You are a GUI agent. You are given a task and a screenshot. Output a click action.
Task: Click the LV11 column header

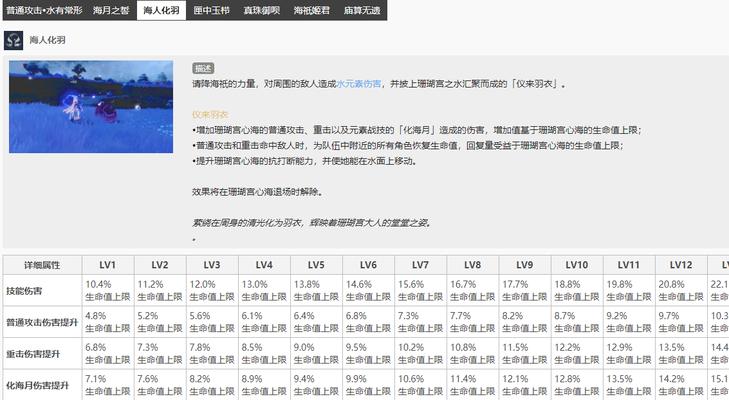tap(629, 265)
